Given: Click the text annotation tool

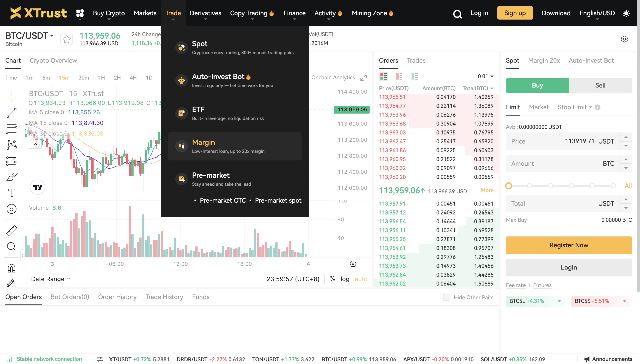Looking at the screenshot, I should click(12, 193).
